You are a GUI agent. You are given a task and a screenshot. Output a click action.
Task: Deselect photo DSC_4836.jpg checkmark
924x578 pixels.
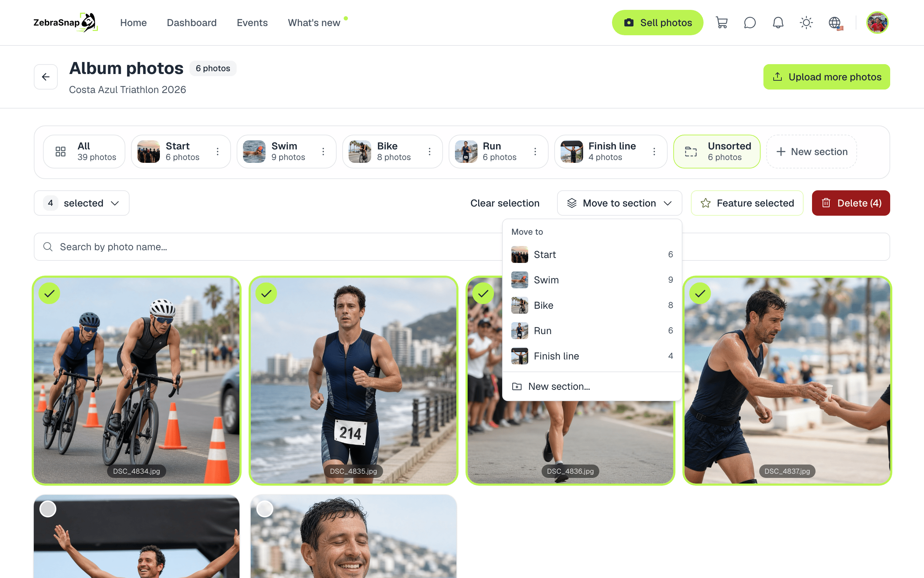483,293
